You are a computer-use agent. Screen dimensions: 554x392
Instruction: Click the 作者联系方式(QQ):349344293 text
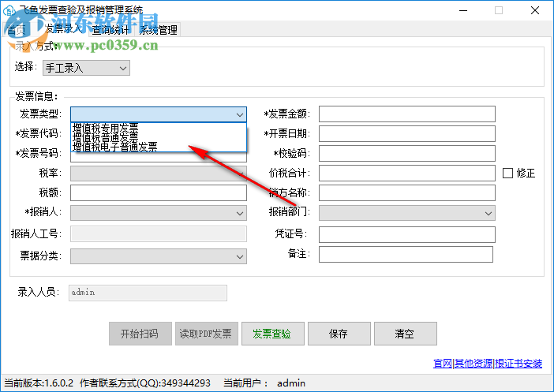point(145,383)
